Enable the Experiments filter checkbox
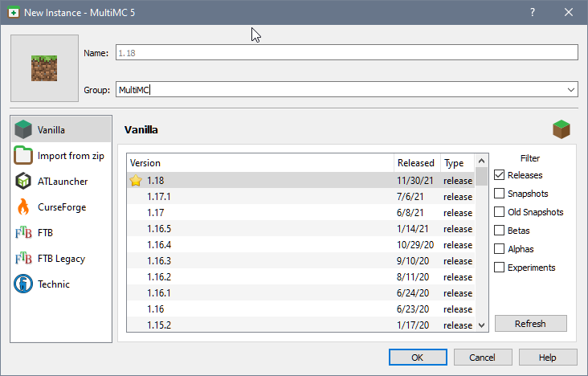588x376 pixels. (x=499, y=268)
